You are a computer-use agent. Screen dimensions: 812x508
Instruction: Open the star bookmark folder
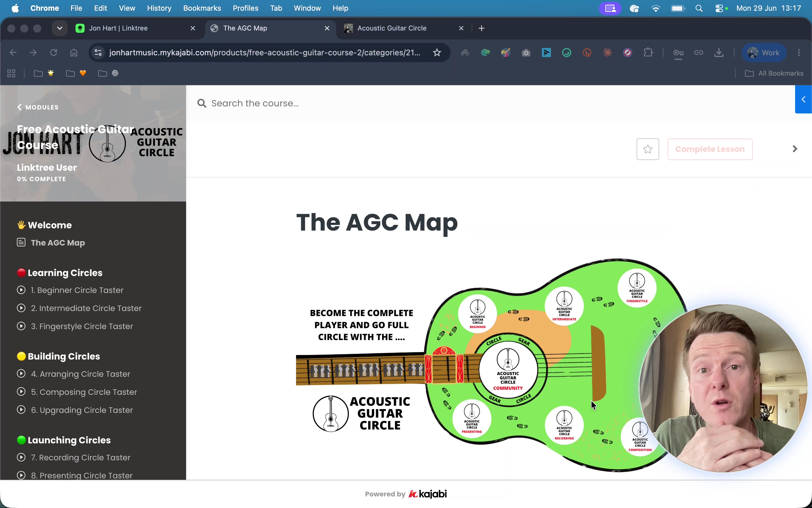pyautogui.click(x=44, y=73)
